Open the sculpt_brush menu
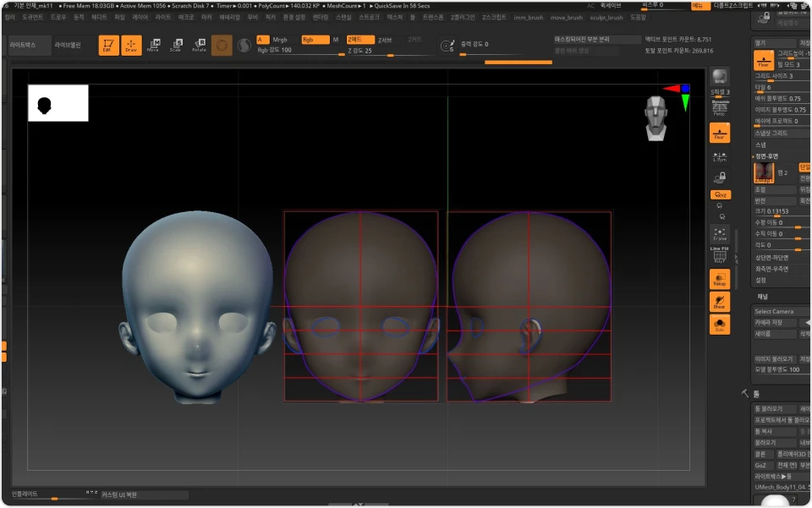Image resolution: width=812 pixels, height=508 pixels. 606,17
